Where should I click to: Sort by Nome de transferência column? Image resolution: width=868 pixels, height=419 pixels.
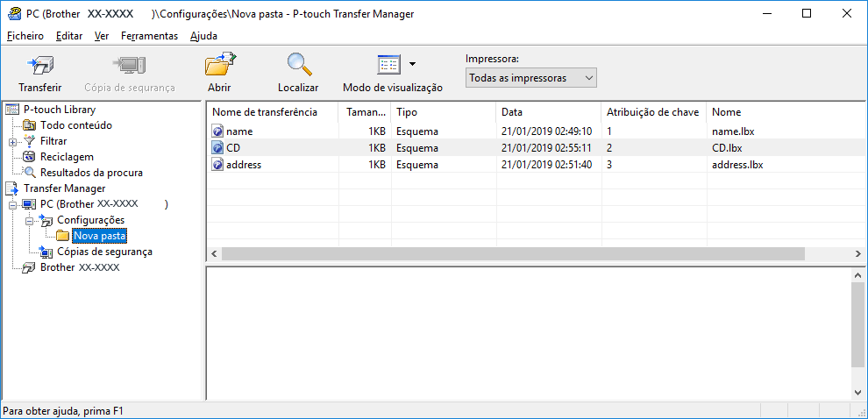[272, 112]
